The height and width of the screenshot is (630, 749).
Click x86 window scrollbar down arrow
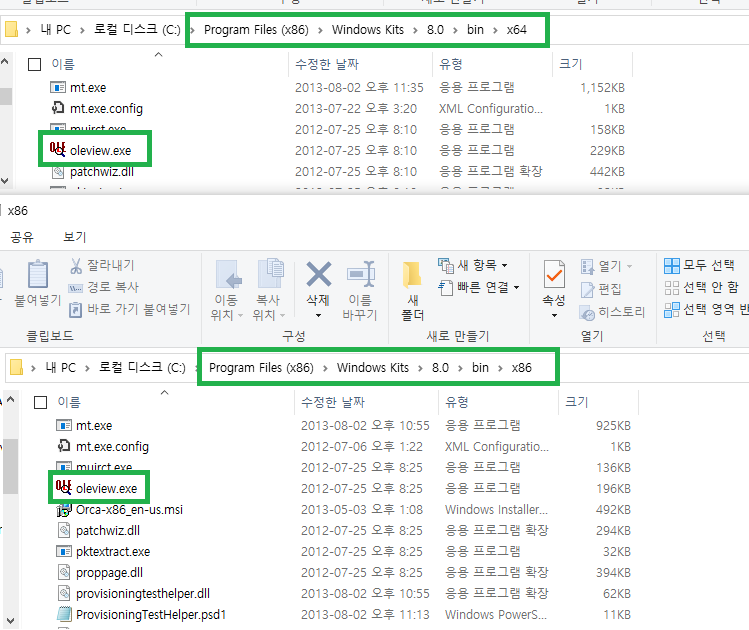(x=10, y=621)
